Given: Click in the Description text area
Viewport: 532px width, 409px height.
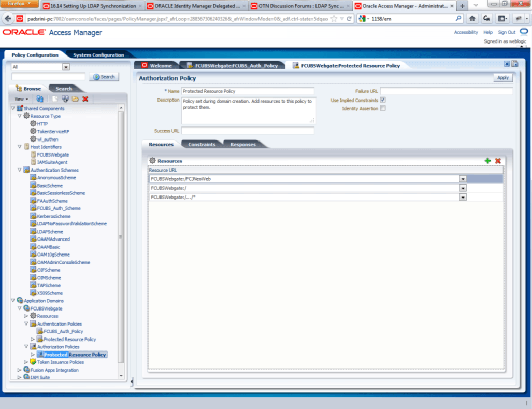Looking at the screenshot, I should 249,110.
